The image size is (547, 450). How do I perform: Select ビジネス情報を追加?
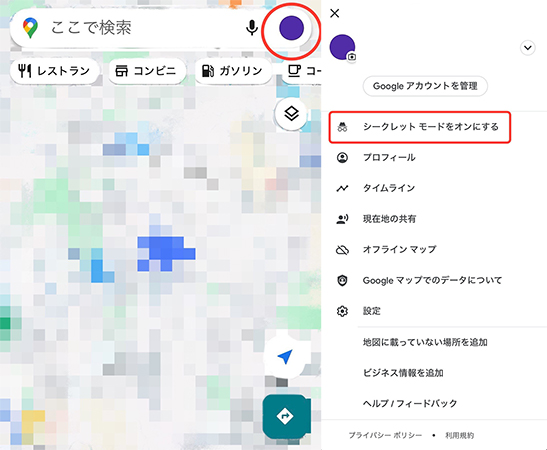403,373
